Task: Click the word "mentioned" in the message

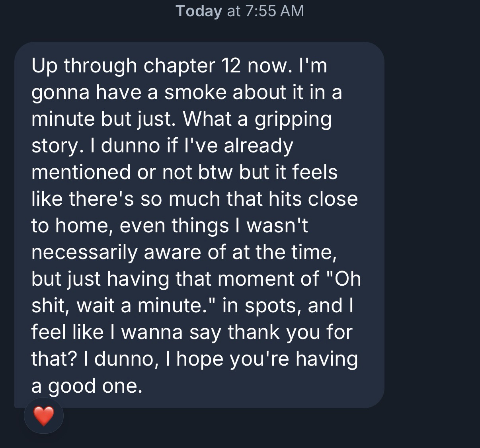Action: click(81, 172)
